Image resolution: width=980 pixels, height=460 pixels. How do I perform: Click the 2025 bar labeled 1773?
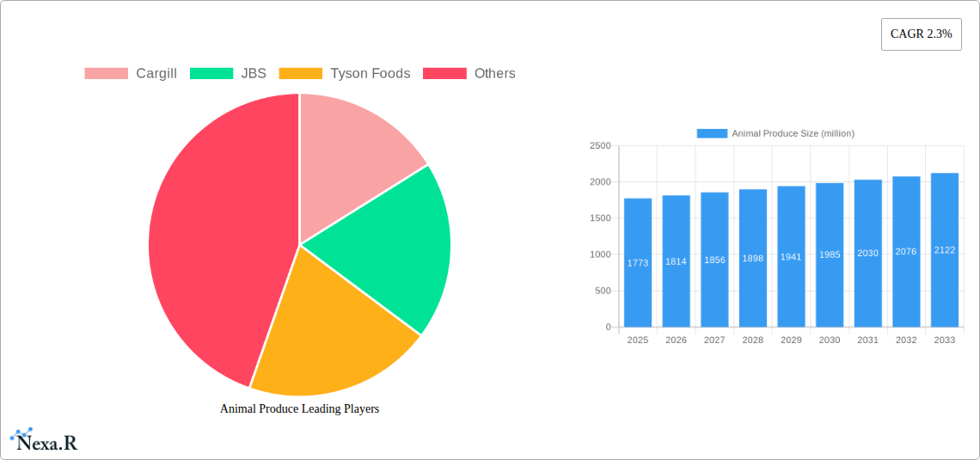(x=638, y=262)
